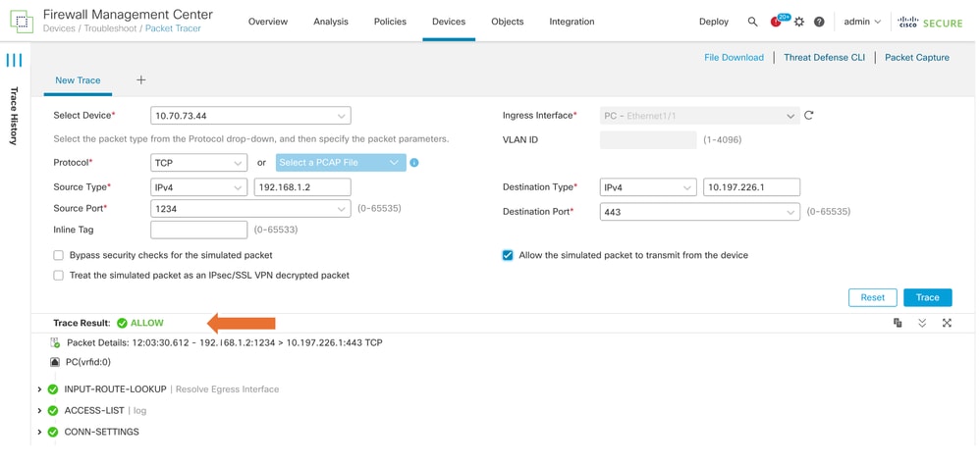Open the Trace History panel bars icon
The height and width of the screenshot is (466, 980).
14,60
